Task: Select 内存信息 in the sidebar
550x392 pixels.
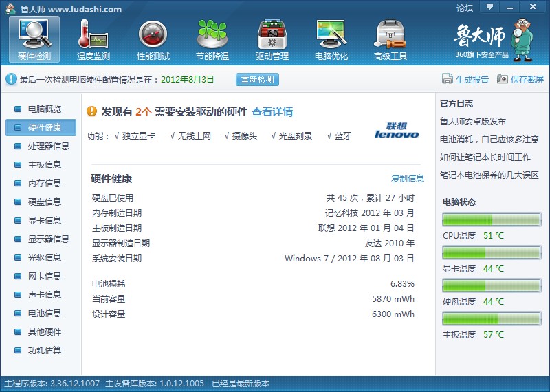Action: tap(41, 183)
